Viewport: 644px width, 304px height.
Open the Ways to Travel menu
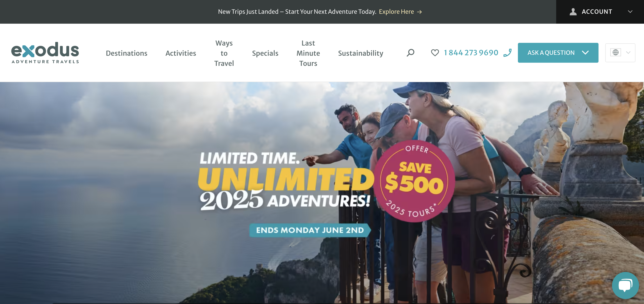[x=224, y=53]
